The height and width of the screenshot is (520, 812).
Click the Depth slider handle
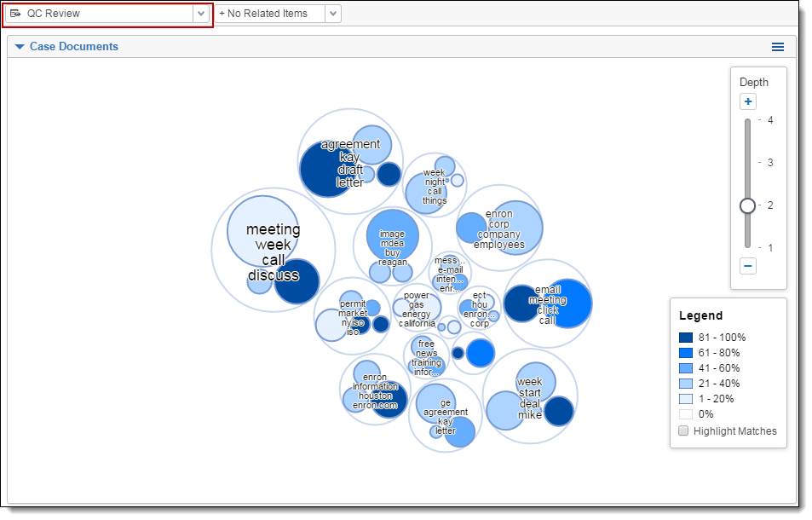(x=747, y=205)
